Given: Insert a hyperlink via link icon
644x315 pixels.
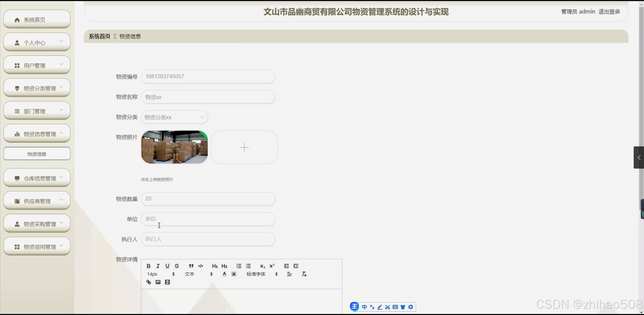Looking at the screenshot, I should point(148,282).
